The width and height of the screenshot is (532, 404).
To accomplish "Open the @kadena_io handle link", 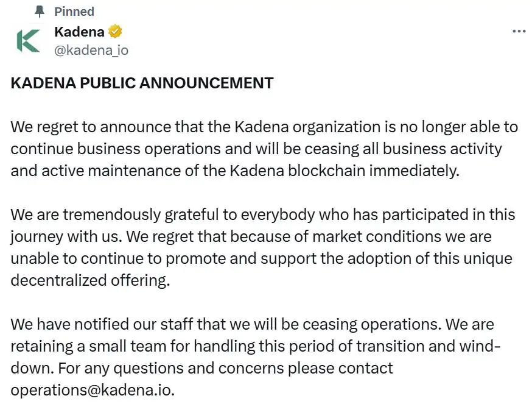I will click(91, 50).
